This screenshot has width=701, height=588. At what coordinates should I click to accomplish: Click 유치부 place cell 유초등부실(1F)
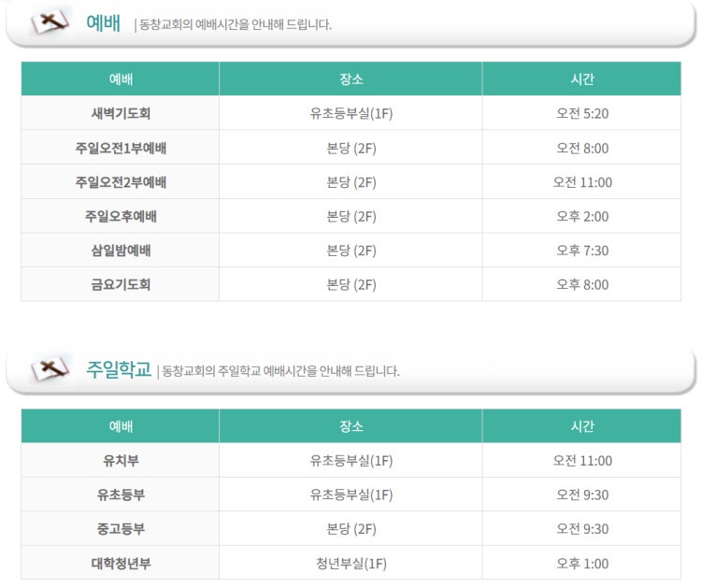point(351,461)
